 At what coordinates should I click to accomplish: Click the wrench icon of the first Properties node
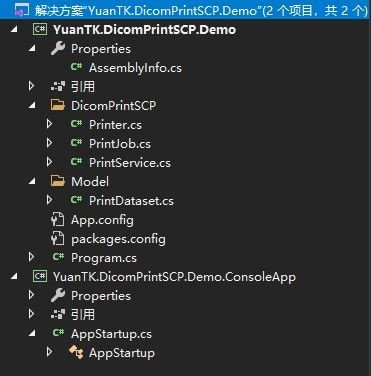(x=58, y=49)
